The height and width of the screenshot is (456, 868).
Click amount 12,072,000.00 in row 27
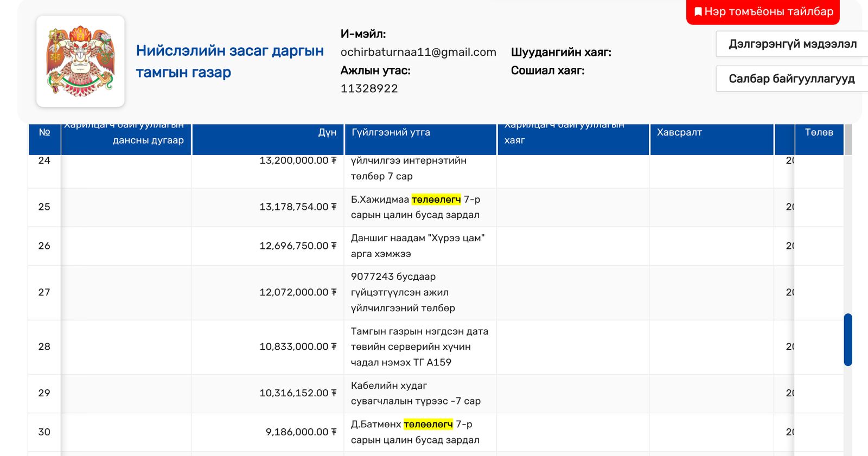pos(297,292)
